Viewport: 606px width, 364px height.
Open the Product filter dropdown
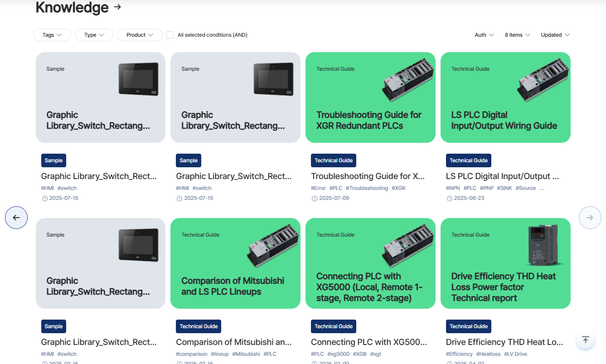coord(140,35)
